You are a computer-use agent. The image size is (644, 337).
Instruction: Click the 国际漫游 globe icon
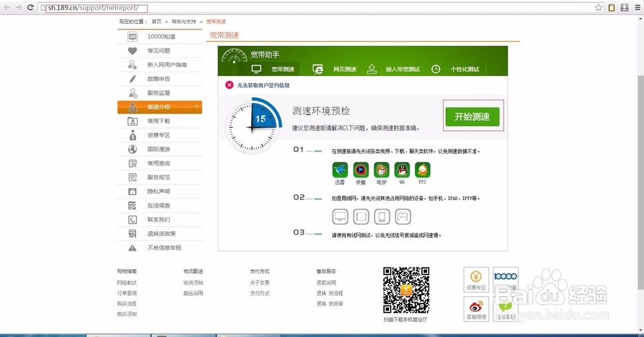[132, 149]
